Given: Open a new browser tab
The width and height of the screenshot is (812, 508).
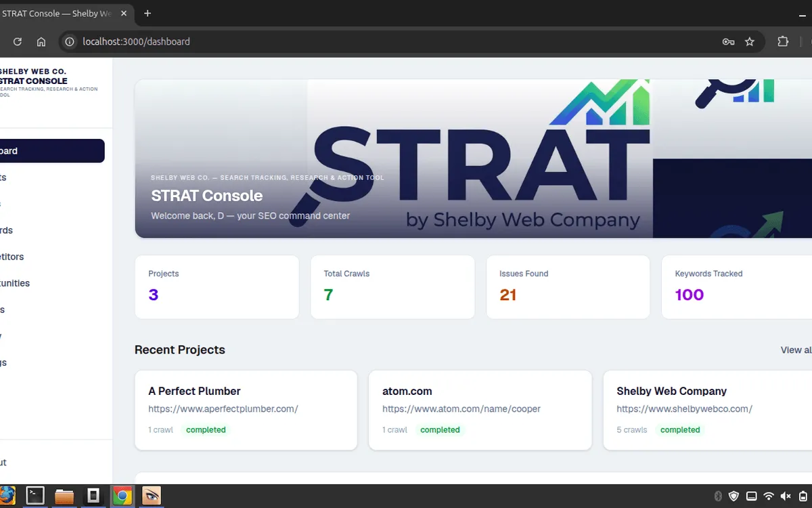Looking at the screenshot, I should click(148, 14).
